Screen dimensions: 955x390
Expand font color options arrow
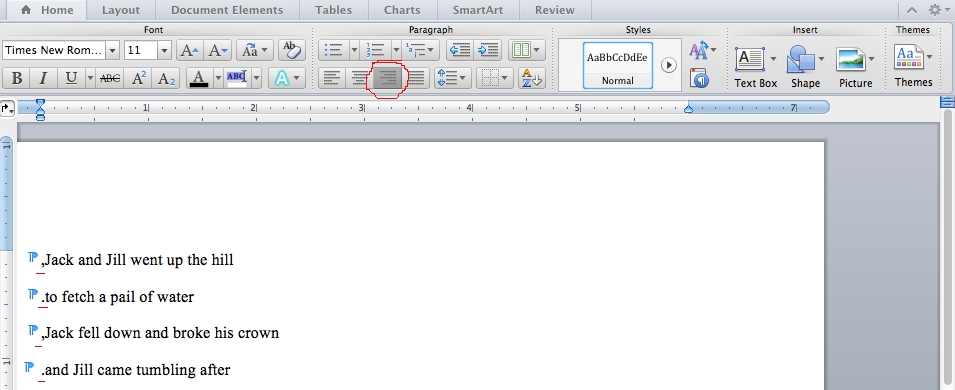pyautogui.click(x=218, y=78)
